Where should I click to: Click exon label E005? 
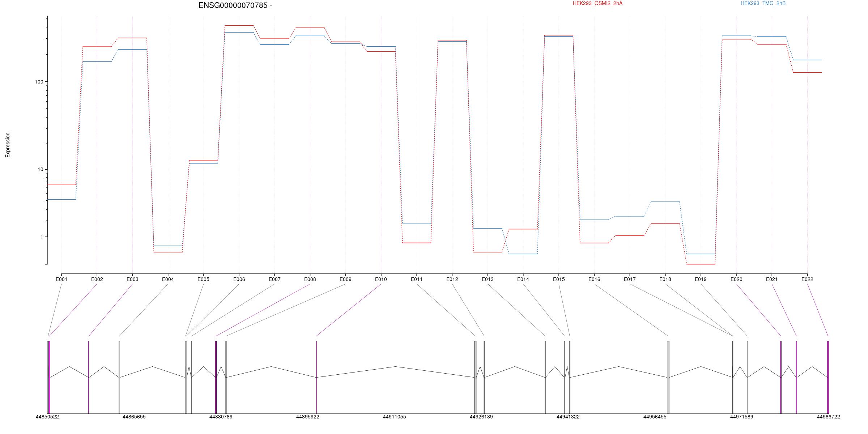203,279
